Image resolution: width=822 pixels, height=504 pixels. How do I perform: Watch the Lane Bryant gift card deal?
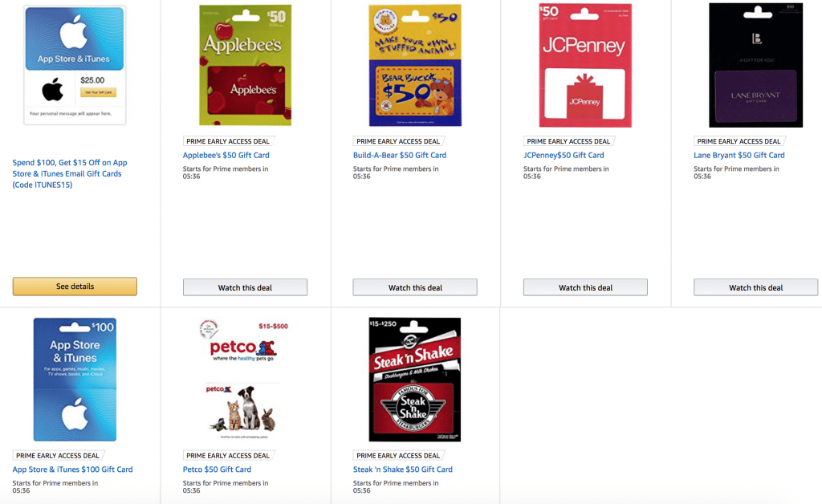pos(756,287)
